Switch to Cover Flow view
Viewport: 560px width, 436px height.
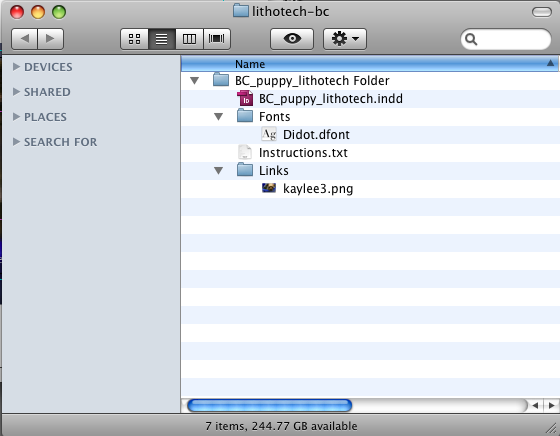[217, 39]
